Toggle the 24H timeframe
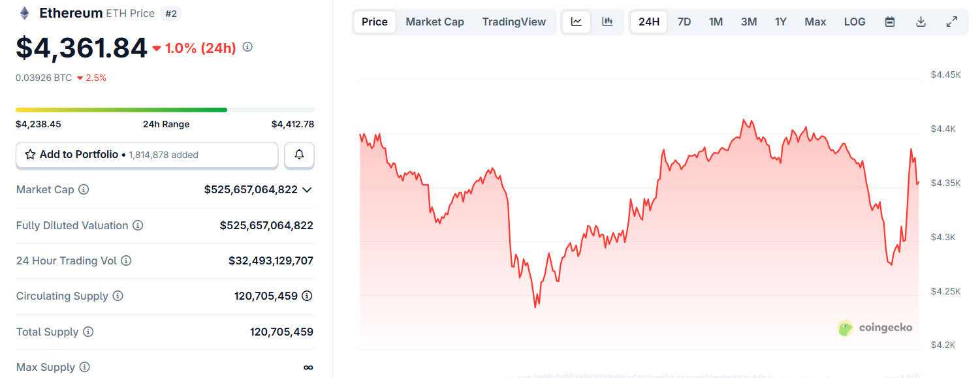 (x=648, y=22)
